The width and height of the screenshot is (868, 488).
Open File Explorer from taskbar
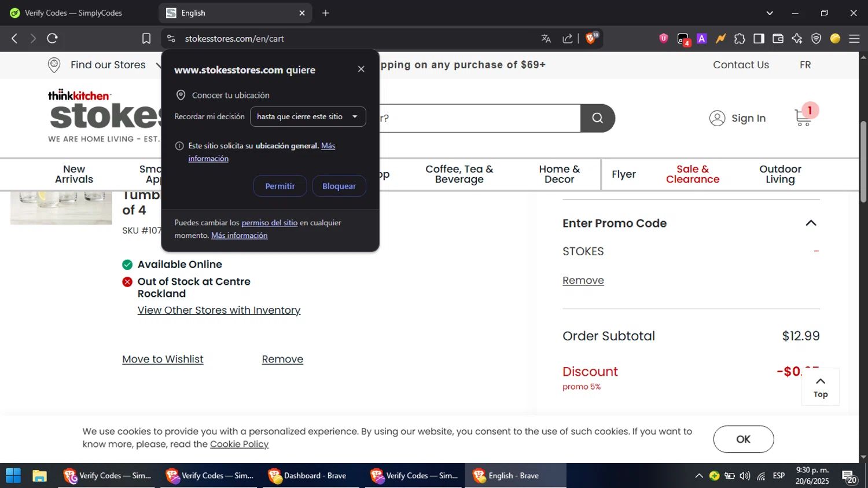[x=39, y=476]
